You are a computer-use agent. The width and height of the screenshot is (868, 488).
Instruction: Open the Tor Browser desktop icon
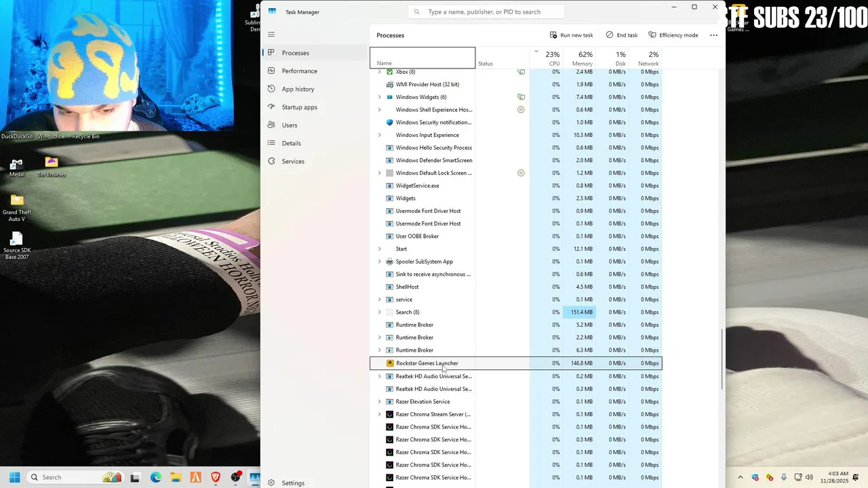(x=52, y=167)
